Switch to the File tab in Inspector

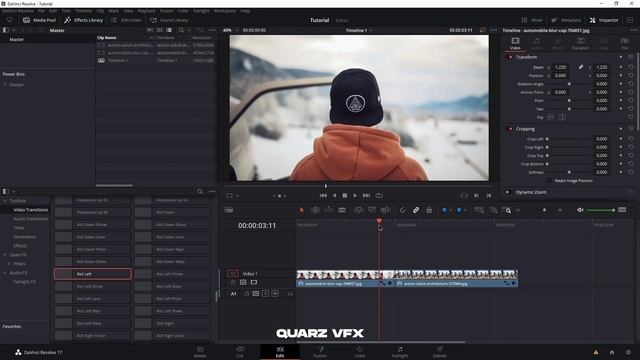click(624, 43)
